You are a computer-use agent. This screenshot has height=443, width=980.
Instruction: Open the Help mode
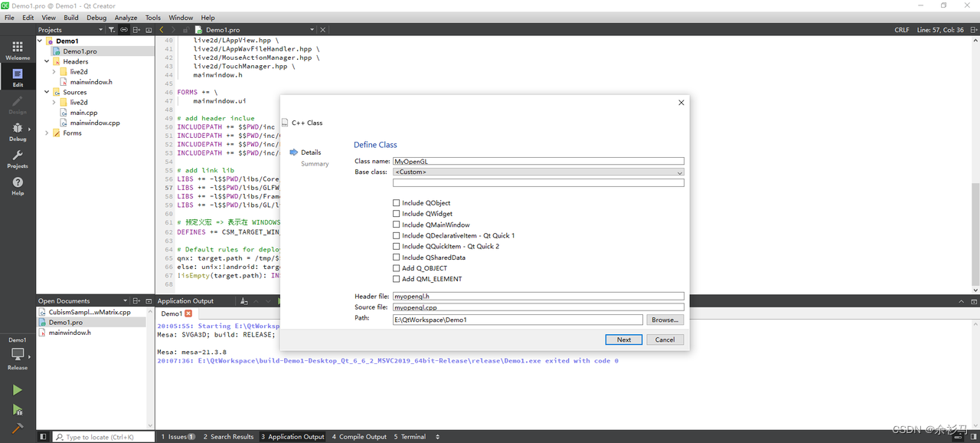[x=18, y=186]
